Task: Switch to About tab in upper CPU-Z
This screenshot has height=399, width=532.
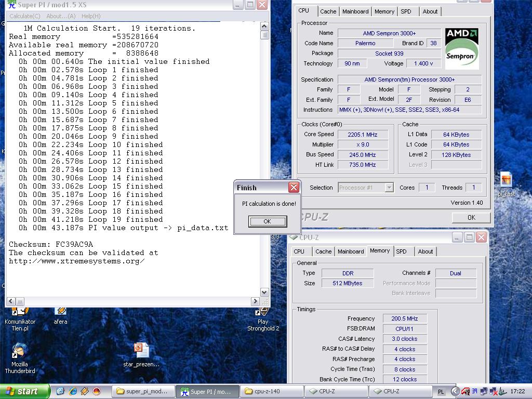Action: click(430, 11)
